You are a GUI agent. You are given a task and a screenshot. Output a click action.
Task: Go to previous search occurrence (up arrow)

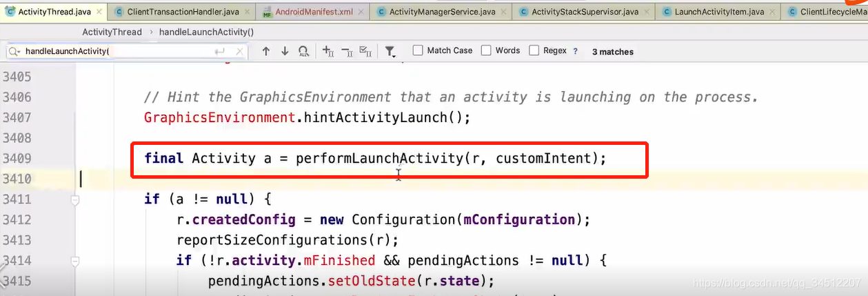point(265,51)
